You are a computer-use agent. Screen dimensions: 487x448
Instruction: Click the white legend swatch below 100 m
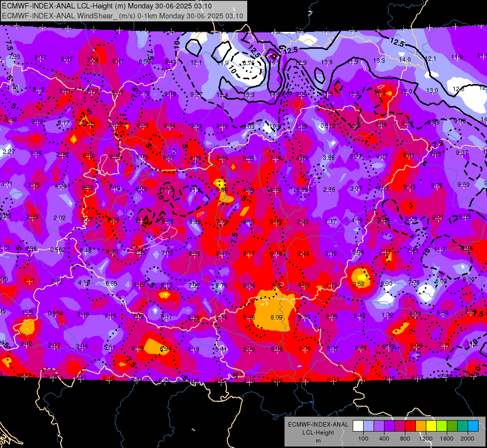click(x=358, y=426)
